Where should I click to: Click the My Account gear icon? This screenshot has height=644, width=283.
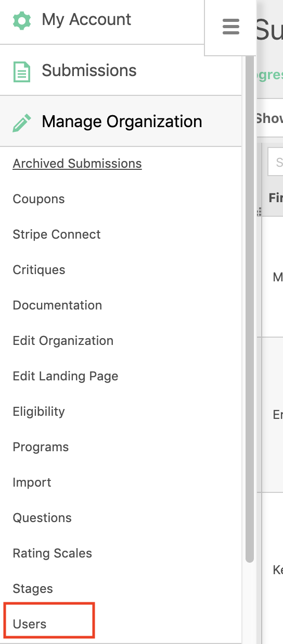tap(22, 20)
